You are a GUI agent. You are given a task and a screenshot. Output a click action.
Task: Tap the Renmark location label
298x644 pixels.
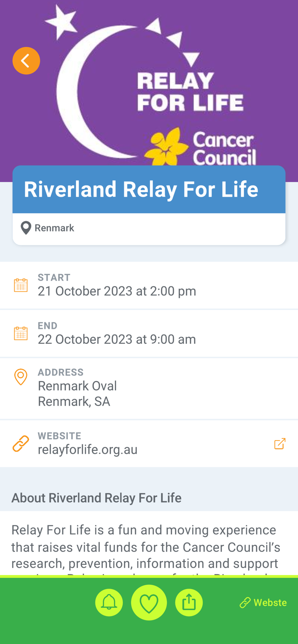pos(54,228)
